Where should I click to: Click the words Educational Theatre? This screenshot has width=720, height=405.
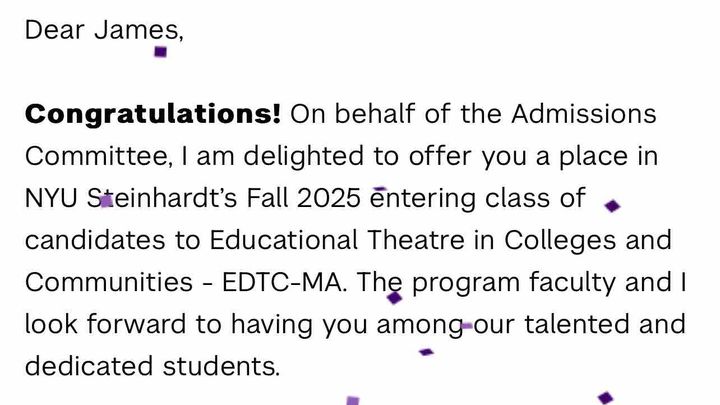point(337,240)
